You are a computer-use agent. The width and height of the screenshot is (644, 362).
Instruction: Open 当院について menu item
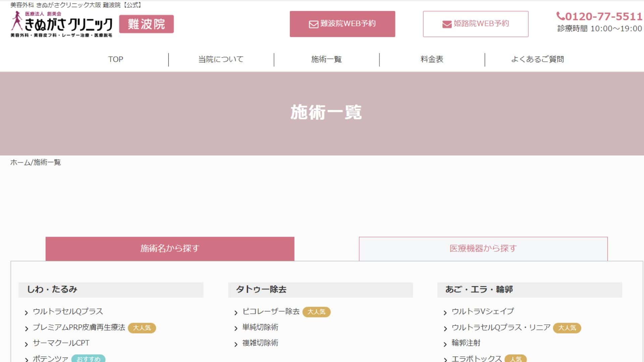pos(221,59)
